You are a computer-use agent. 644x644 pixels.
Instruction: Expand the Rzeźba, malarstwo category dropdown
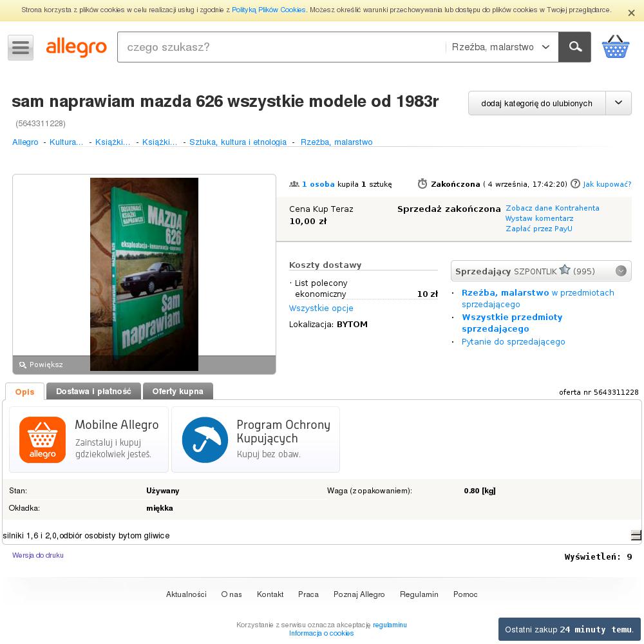501,47
